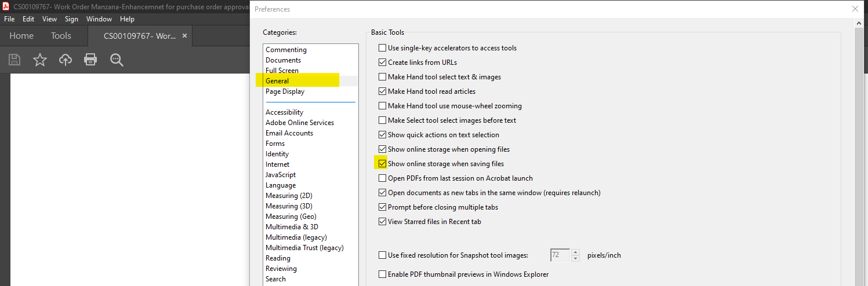Image resolution: width=868 pixels, height=286 pixels.
Task: Open the Sign menu
Action: (x=71, y=19)
